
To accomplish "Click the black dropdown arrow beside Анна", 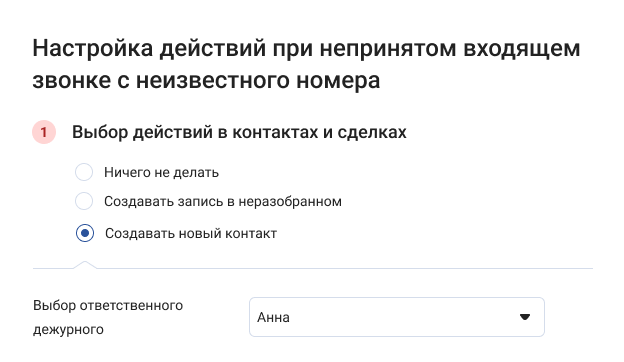I will click(525, 317).
